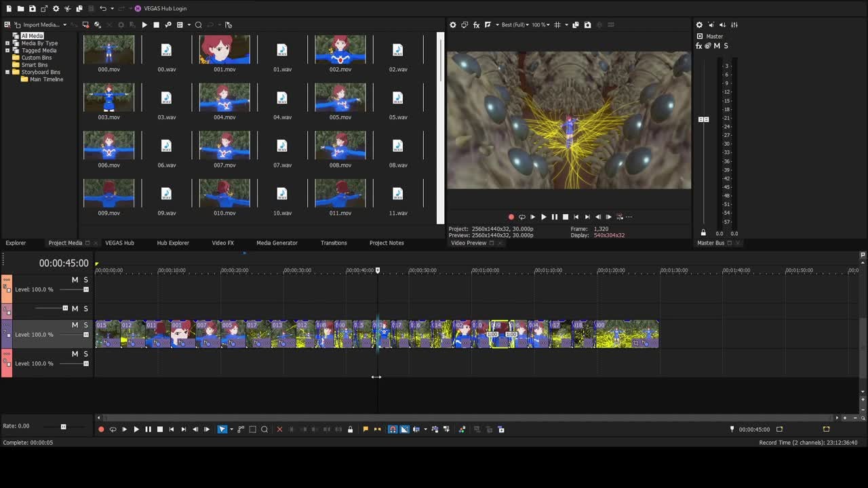Click the Video Preview FX icon
This screenshot has height=488, width=868.
pyautogui.click(x=476, y=25)
